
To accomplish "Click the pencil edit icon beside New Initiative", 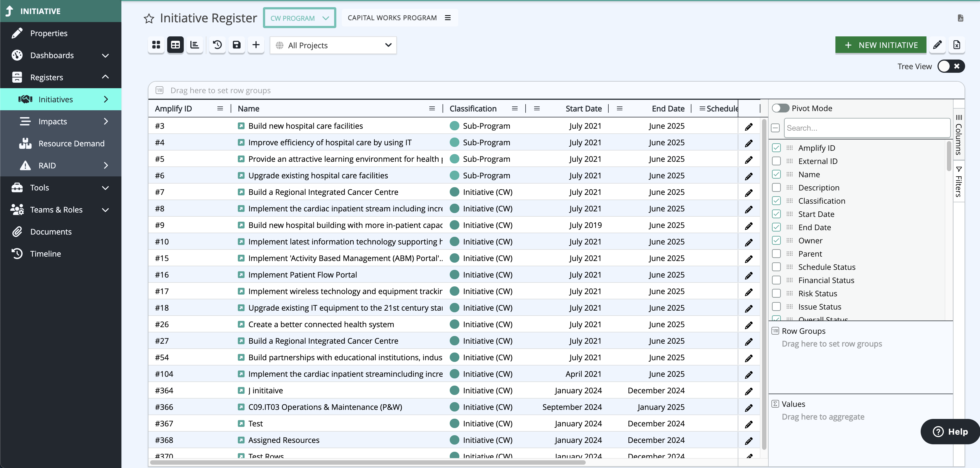I will [938, 45].
